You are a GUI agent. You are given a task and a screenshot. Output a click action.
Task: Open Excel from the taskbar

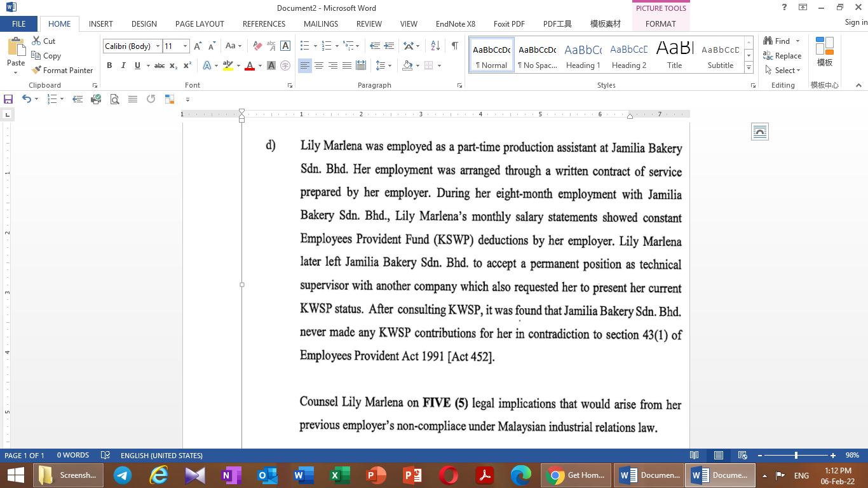coord(339,475)
